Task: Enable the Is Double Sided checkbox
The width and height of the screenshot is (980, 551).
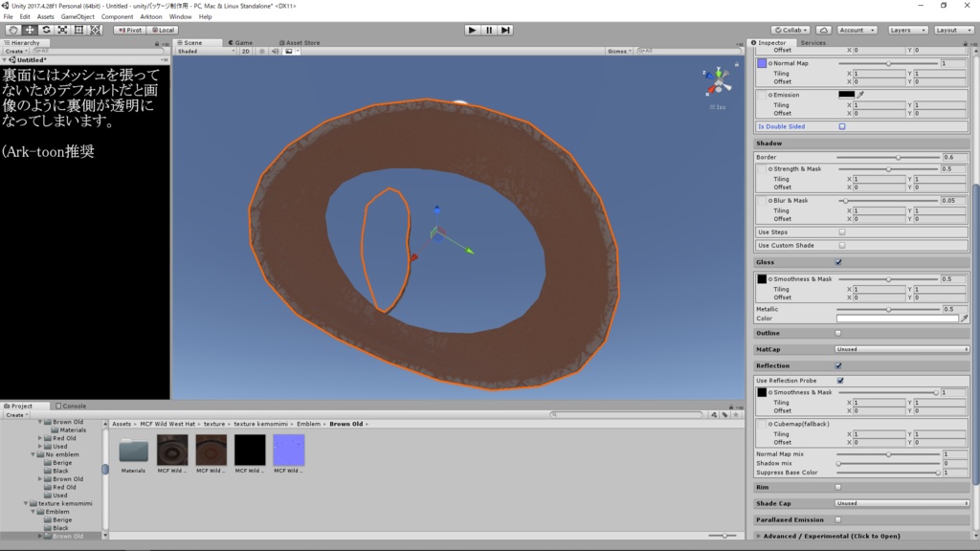Action: (842, 126)
